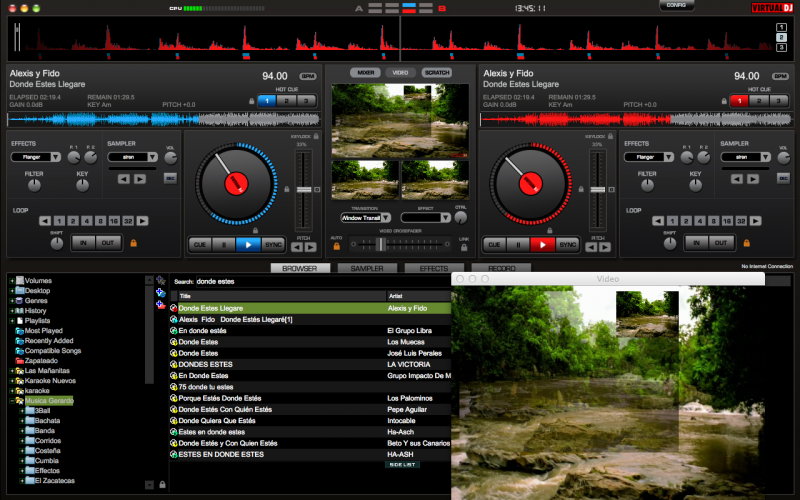Toggle right deck hot cue lock
The width and height of the screenshot is (800, 500).
[724, 101]
